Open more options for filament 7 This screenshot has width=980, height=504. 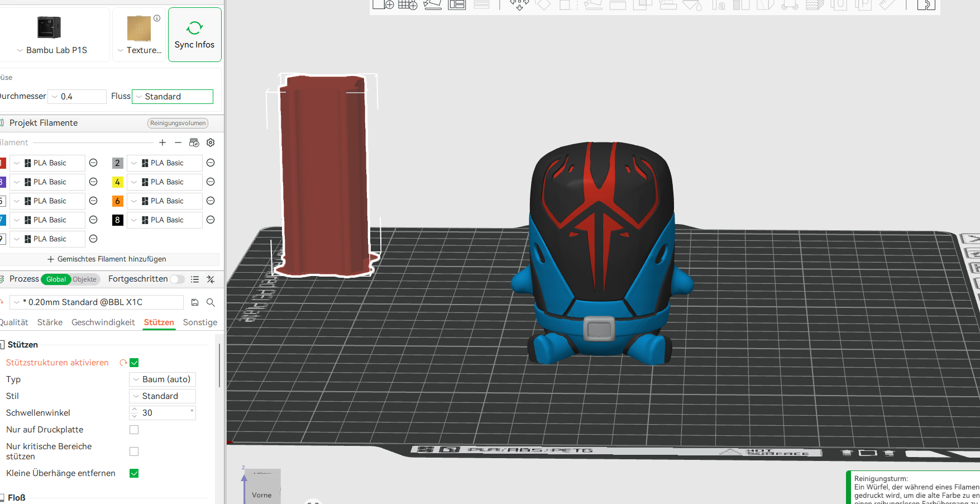click(93, 220)
